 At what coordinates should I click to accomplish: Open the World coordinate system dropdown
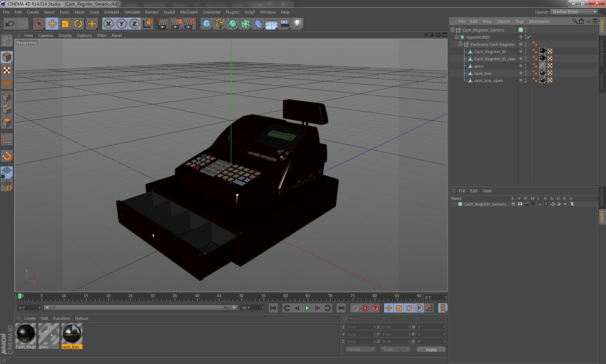click(x=360, y=350)
